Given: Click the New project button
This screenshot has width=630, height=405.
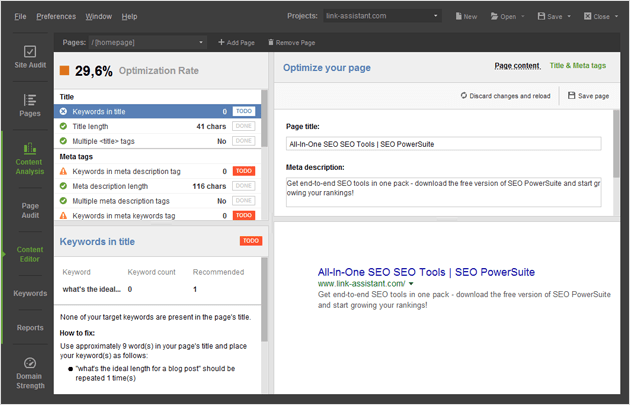Looking at the screenshot, I should (466, 16).
